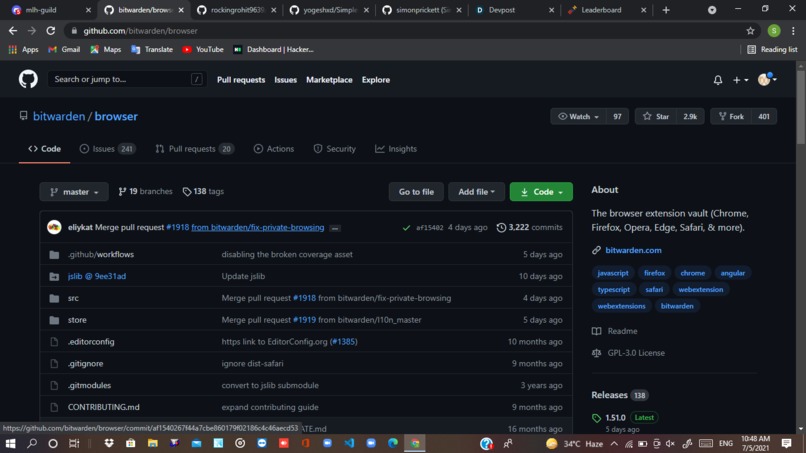Open the .editorconfig file
Viewport: 806px width, 453px height.
91,341
